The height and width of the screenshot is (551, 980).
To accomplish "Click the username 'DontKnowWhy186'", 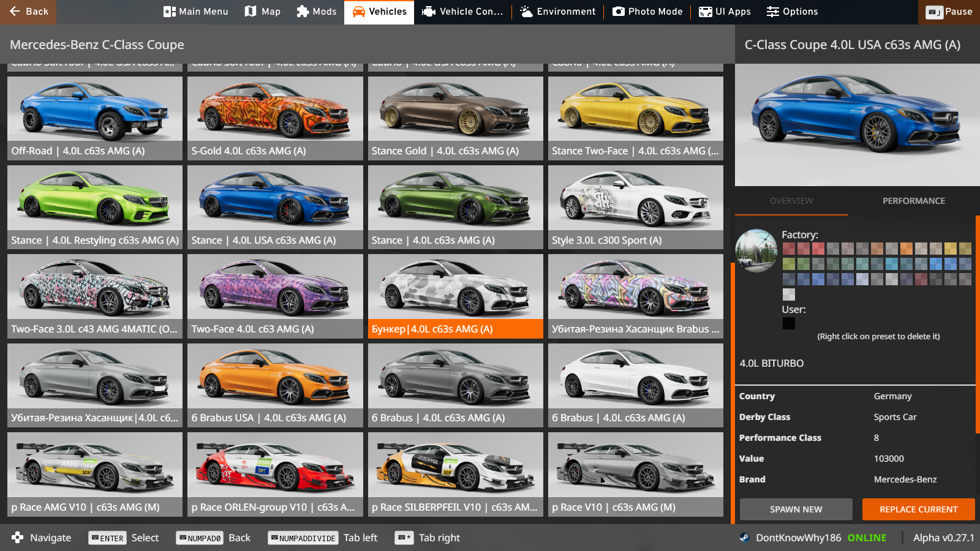I will click(x=799, y=538).
